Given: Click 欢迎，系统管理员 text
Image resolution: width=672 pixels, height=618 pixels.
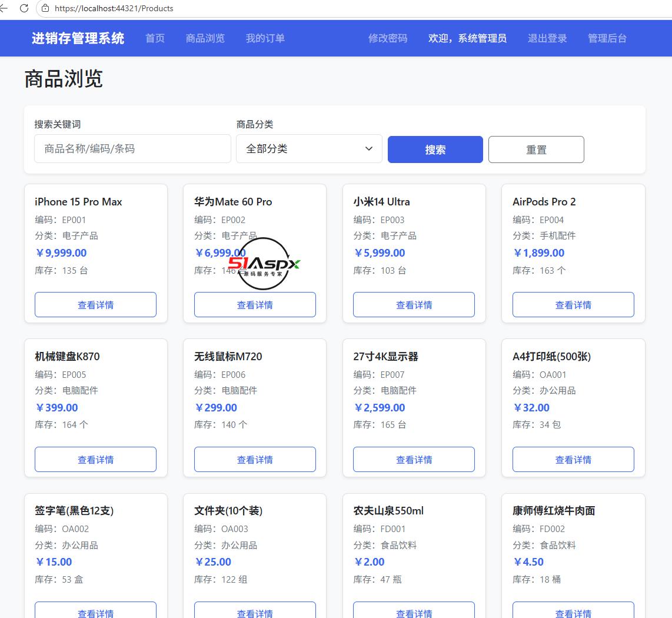Looking at the screenshot, I should coord(468,39).
